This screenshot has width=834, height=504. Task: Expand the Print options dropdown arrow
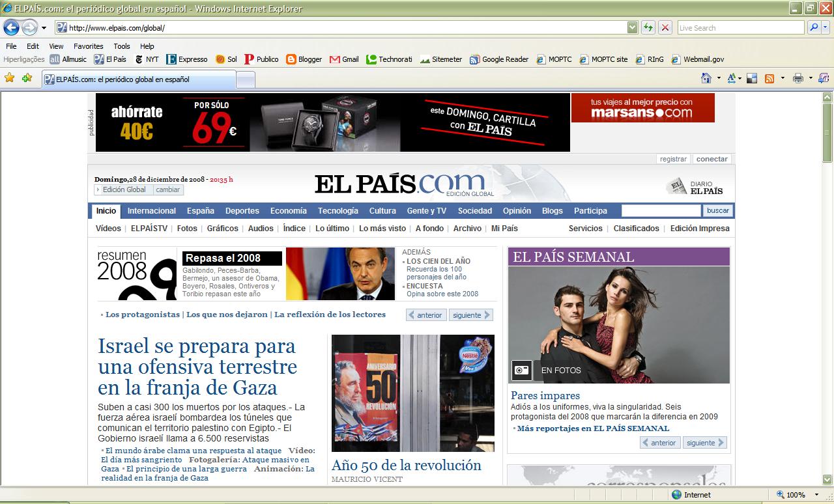(x=811, y=78)
